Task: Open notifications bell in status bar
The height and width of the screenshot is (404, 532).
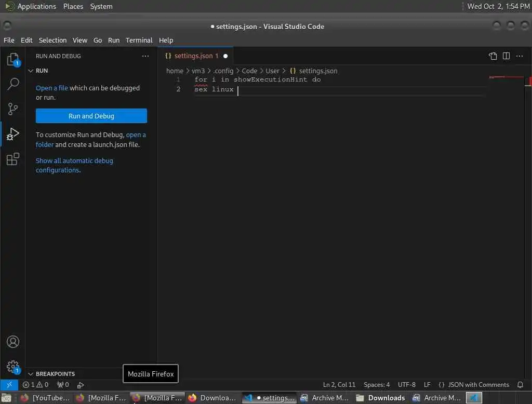Action: [520, 385]
